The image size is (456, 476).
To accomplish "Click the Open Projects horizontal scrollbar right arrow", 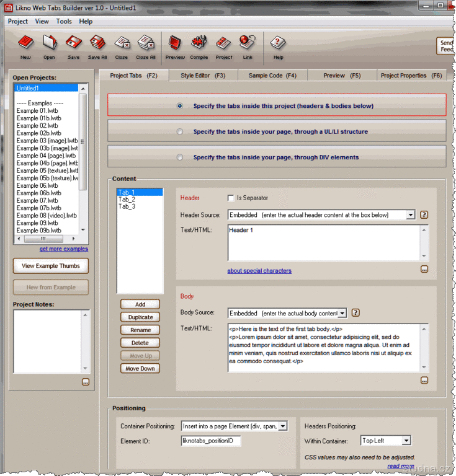I will tap(73, 239).
